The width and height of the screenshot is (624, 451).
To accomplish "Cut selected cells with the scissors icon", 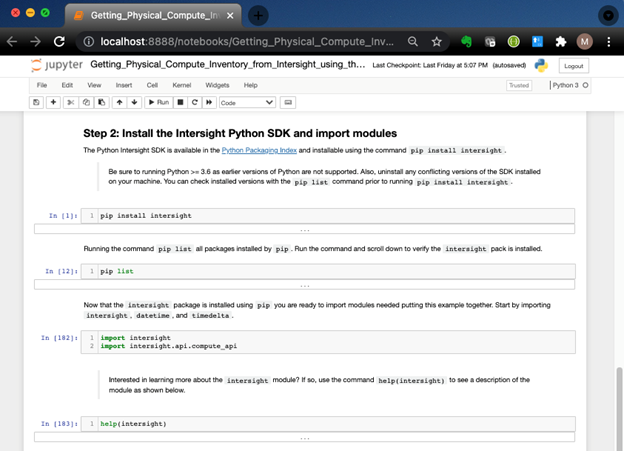I will coord(71,102).
